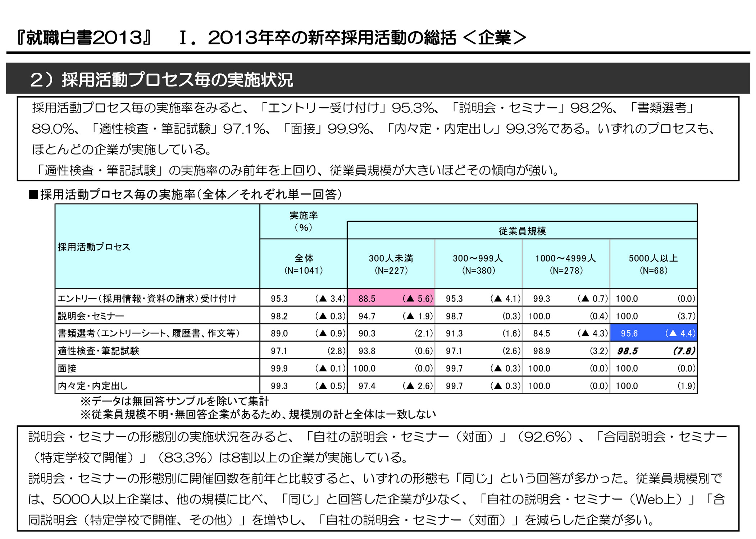Select the 1000～4999人 (N=278) column header
This screenshot has width=756, height=539.
coord(566,264)
